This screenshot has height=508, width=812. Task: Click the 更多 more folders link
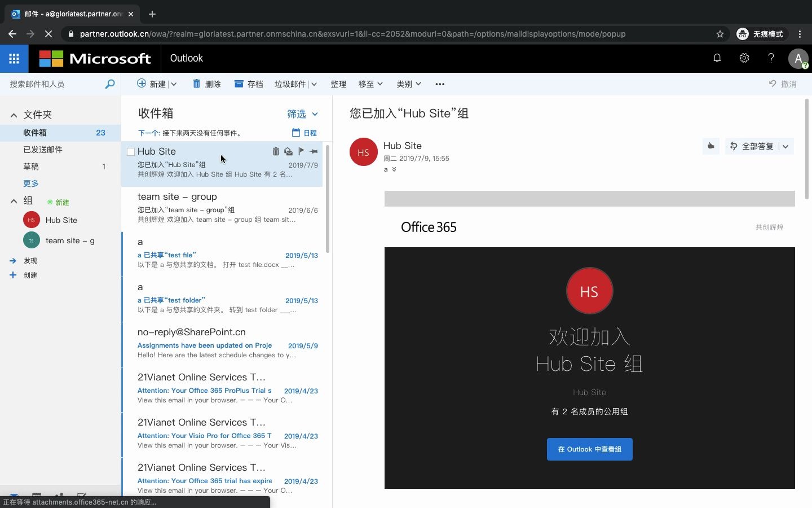click(31, 183)
